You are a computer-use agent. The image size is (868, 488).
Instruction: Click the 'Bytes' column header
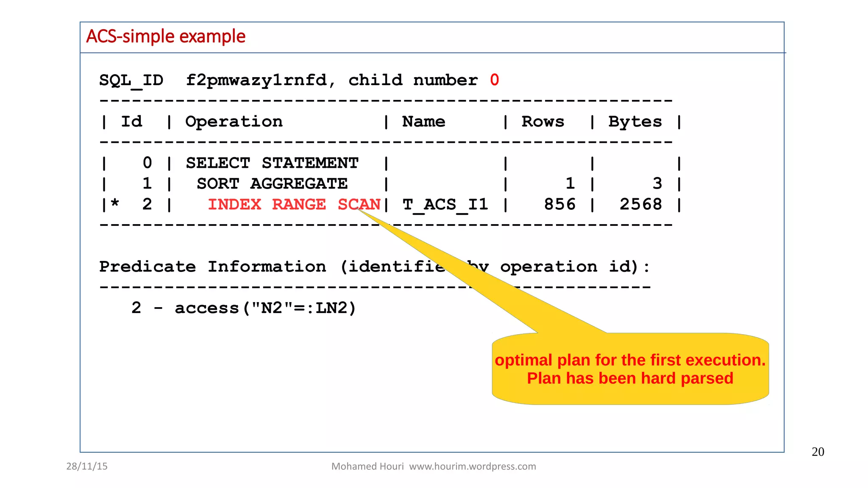pyautogui.click(x=635, y=122)
